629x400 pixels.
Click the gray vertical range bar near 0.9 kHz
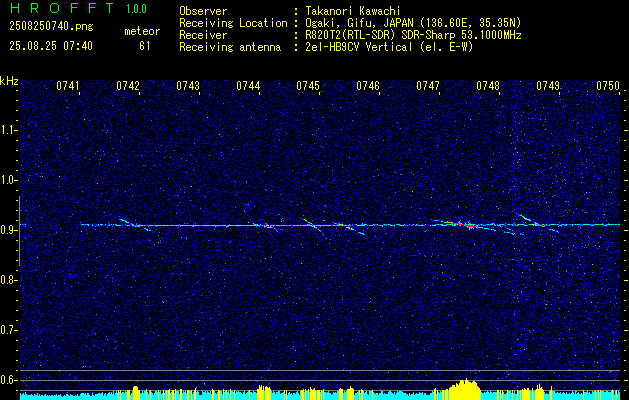click(x=19, y=231)
